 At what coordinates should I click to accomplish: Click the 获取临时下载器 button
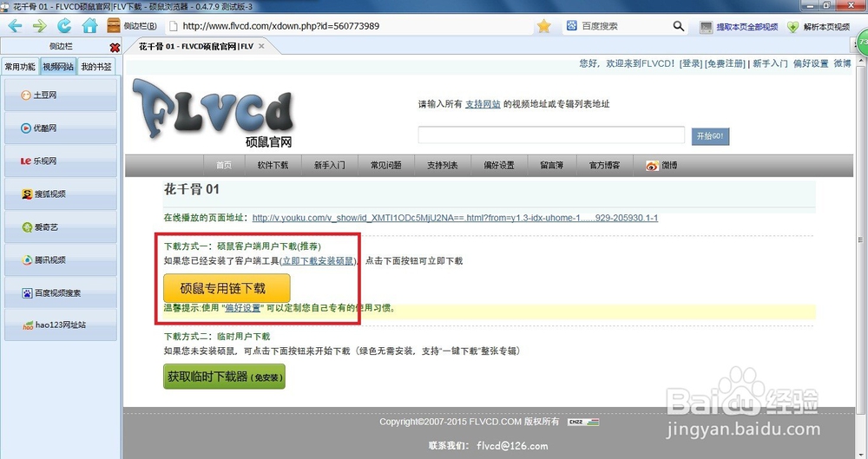(224, 377)
